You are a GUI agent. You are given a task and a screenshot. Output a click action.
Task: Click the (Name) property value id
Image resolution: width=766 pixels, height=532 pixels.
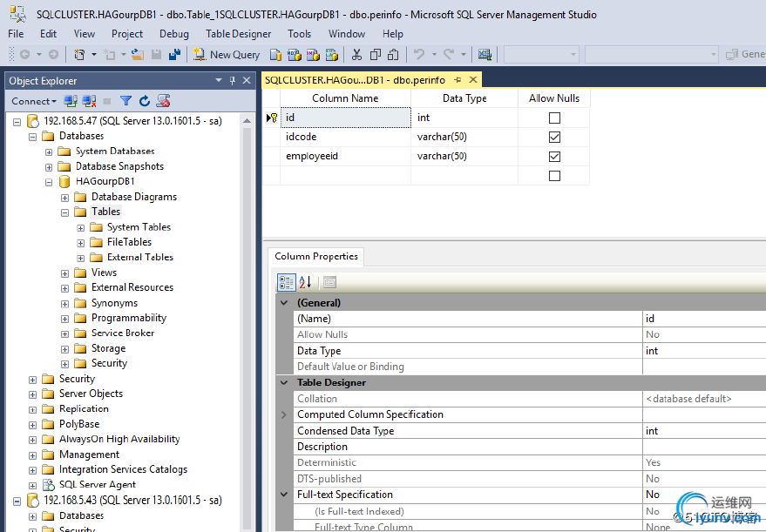[704, 319]
